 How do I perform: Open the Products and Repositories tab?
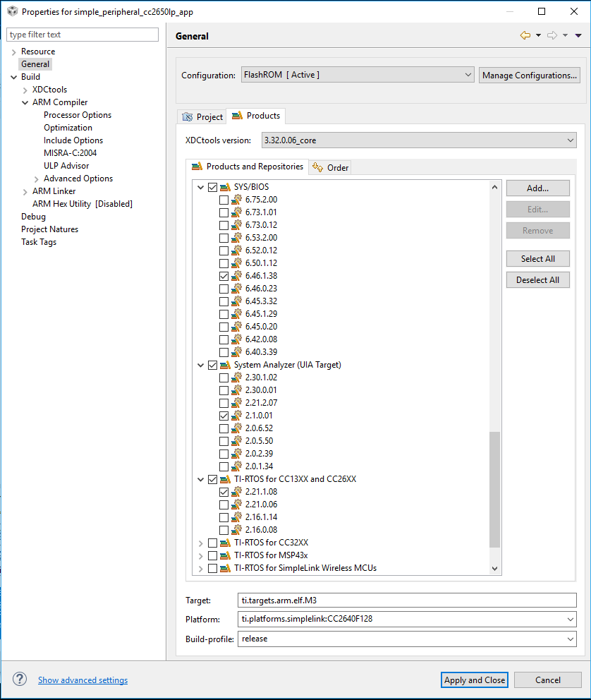point(247,167)
